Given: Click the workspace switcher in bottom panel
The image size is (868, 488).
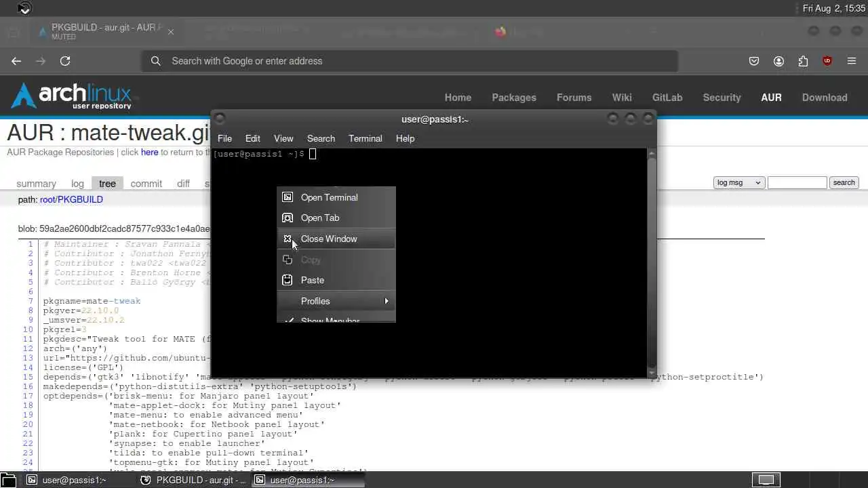Looking at the screenshot, I should [766, 480].
